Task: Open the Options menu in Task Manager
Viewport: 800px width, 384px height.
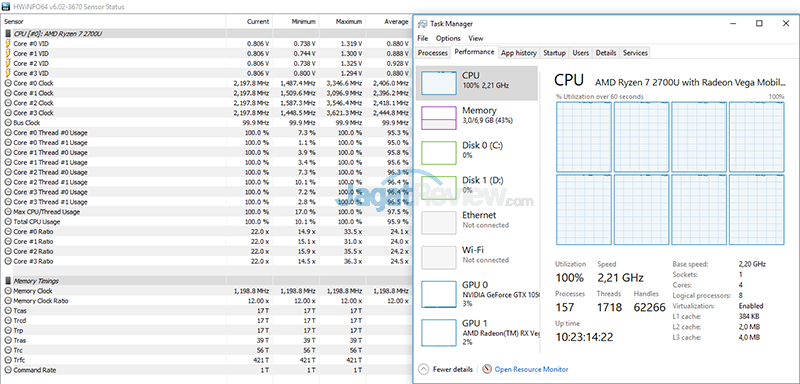Action: (x=448, y=38)
